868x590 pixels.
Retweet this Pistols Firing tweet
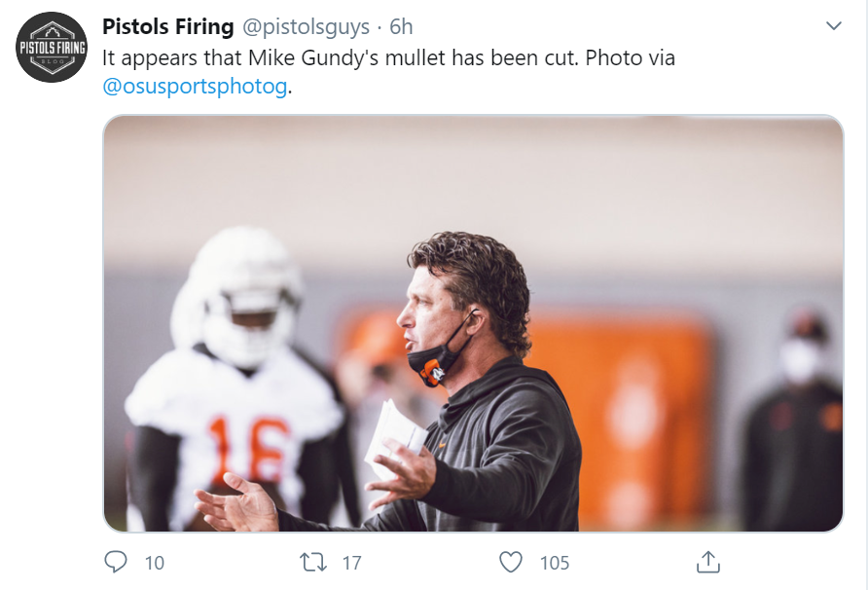(311, 562)
